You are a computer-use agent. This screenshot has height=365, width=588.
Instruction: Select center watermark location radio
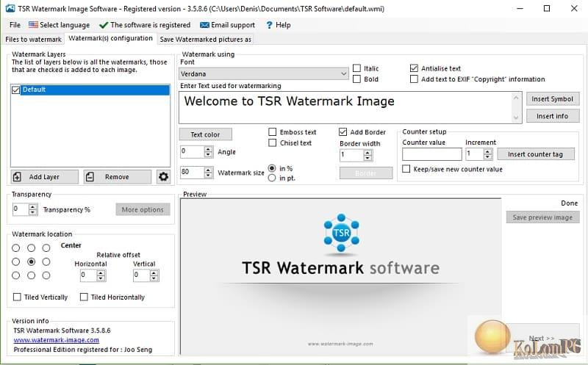(x=32, y=261)
